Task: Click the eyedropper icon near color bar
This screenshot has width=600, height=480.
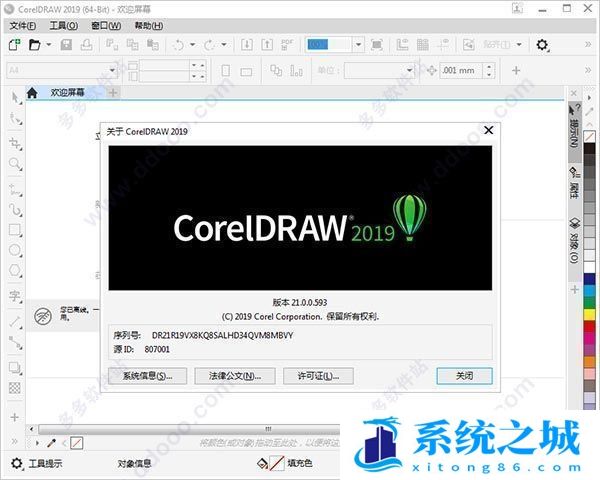Action: click(x=51, y=443)
